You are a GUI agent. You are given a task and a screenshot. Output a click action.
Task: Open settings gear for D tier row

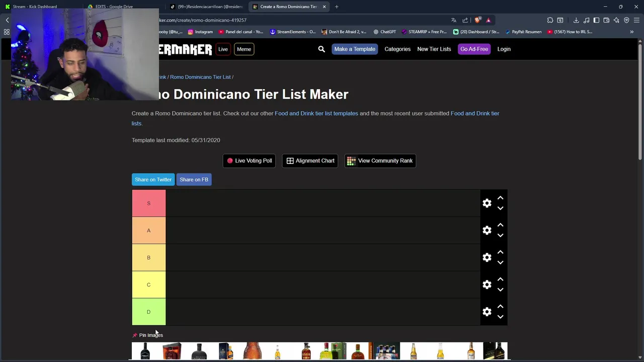[487, 312]
